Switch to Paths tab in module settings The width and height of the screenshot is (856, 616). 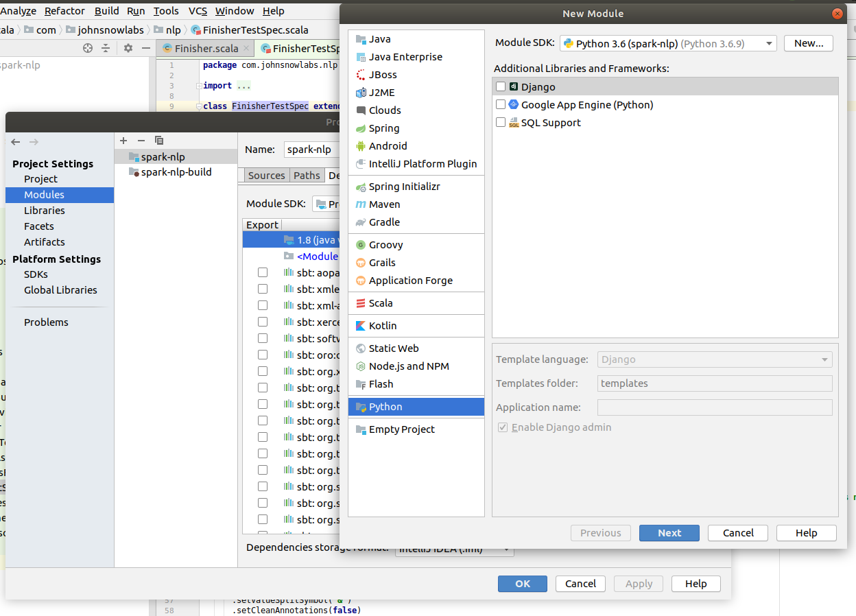307,176
